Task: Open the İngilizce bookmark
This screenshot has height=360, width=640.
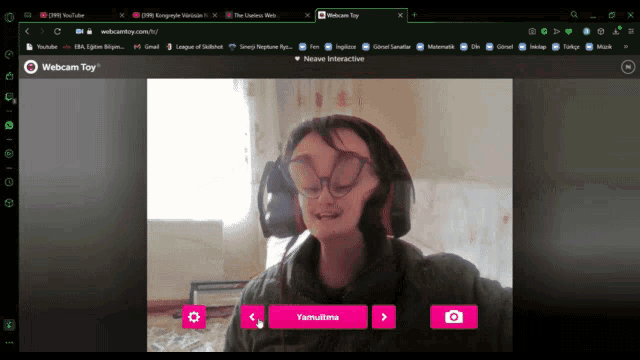Action: coord(340,47)
